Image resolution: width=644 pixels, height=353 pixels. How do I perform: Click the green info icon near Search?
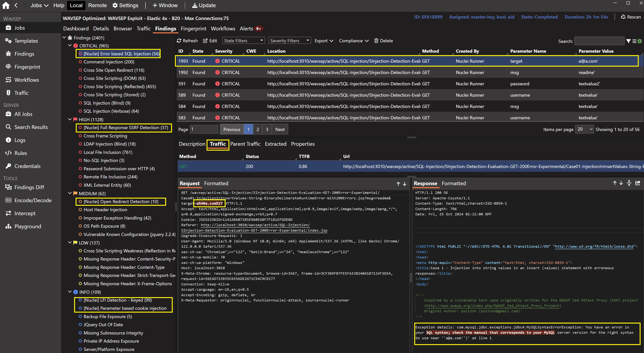(640, 41)
